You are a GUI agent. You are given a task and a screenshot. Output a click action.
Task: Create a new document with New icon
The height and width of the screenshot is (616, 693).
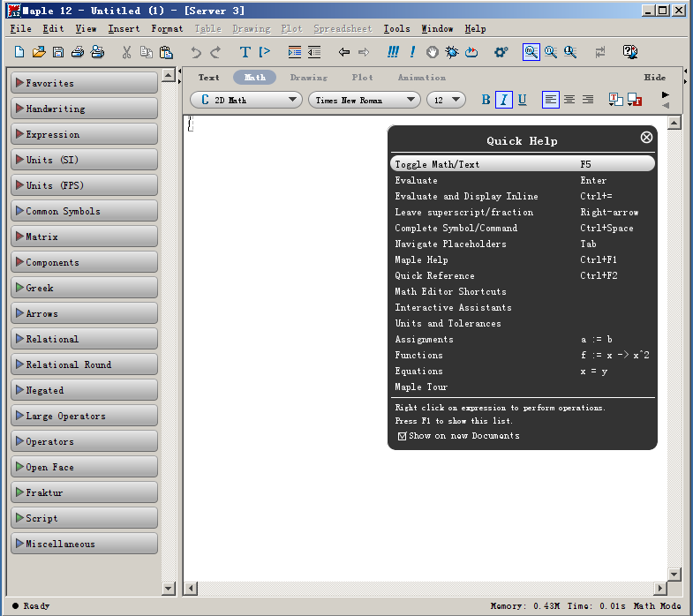click(x=19, y=52)
